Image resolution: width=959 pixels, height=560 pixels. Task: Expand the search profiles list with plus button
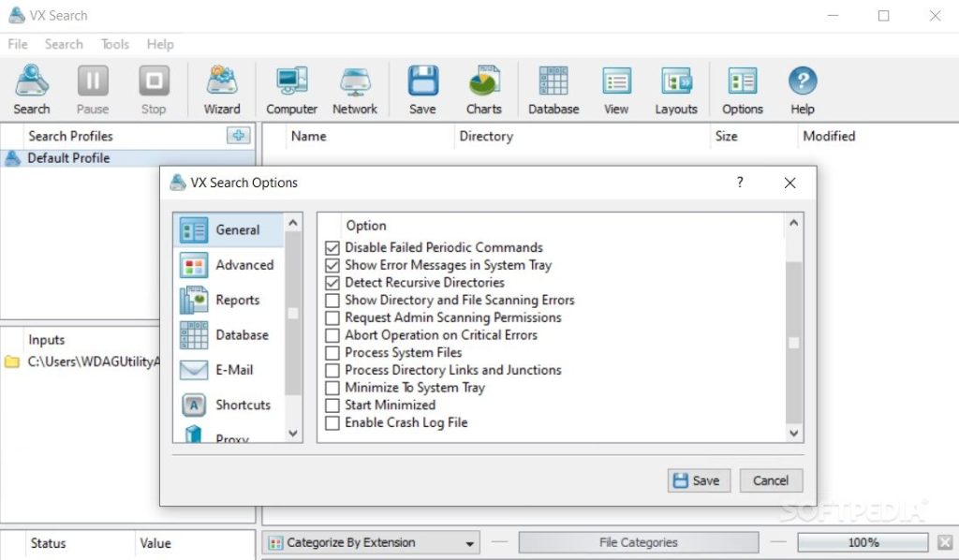[239, 135]
